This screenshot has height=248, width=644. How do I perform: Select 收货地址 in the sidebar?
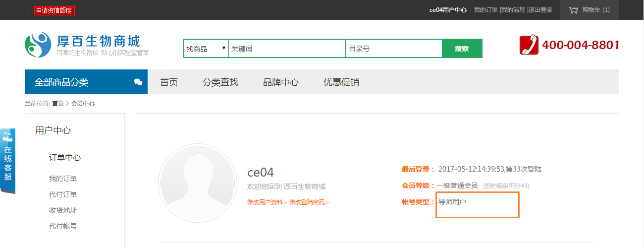[x=63, y=210]
